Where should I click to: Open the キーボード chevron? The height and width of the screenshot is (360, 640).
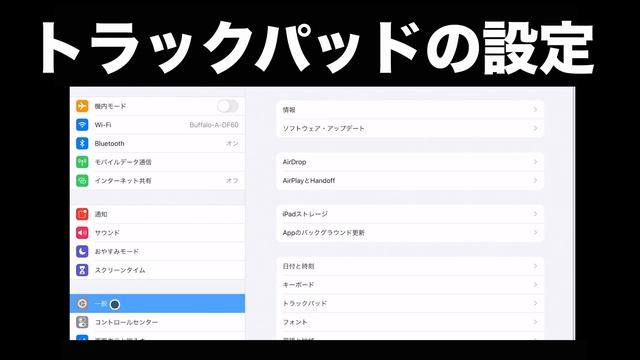pyautogui.click(x=535, y=284)
